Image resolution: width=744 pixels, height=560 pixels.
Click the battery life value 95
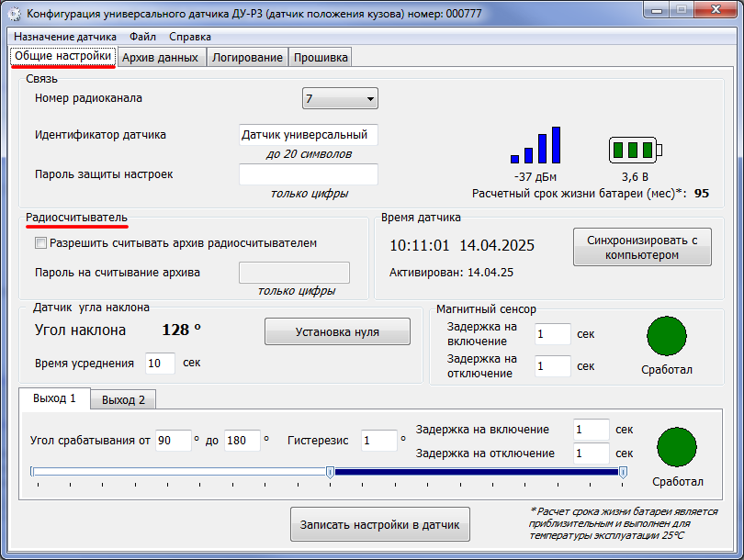pyautogui.click(x=702, y=194)
